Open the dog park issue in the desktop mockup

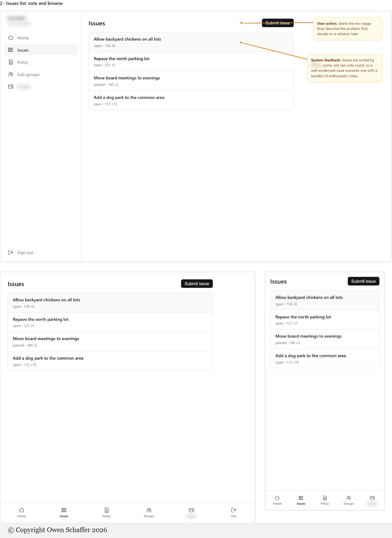191,100
